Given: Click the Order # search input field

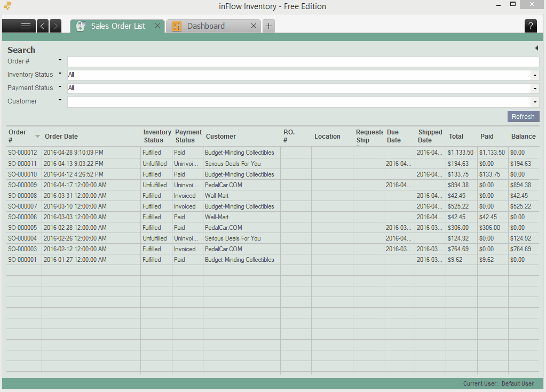Looking at the screenshot, I should click(303, 62).
